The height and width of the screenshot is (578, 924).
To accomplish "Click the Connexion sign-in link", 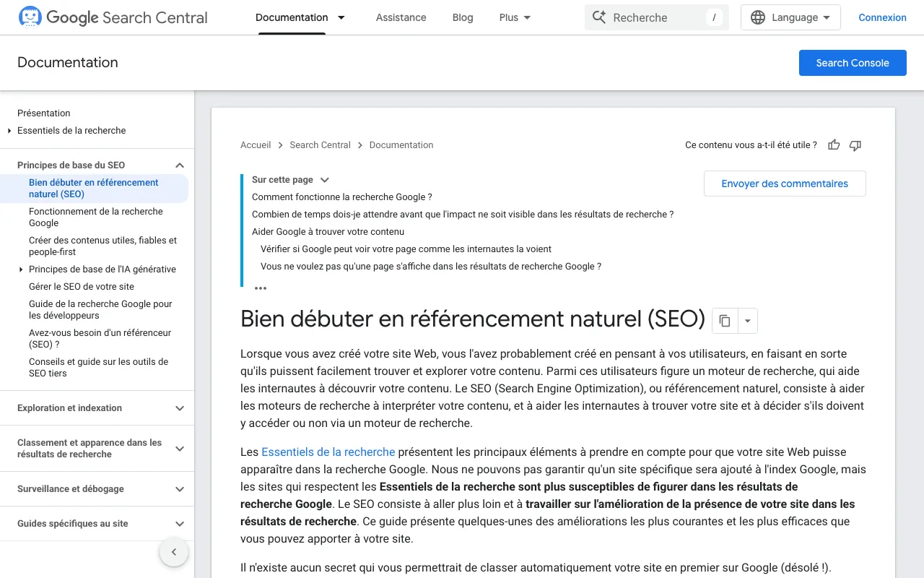I will 882,17.
